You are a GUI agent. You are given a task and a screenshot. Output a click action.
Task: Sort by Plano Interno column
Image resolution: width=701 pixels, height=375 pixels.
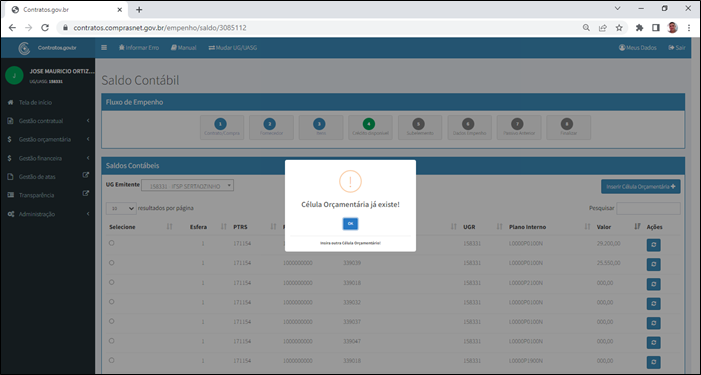(x=550, y=227)
